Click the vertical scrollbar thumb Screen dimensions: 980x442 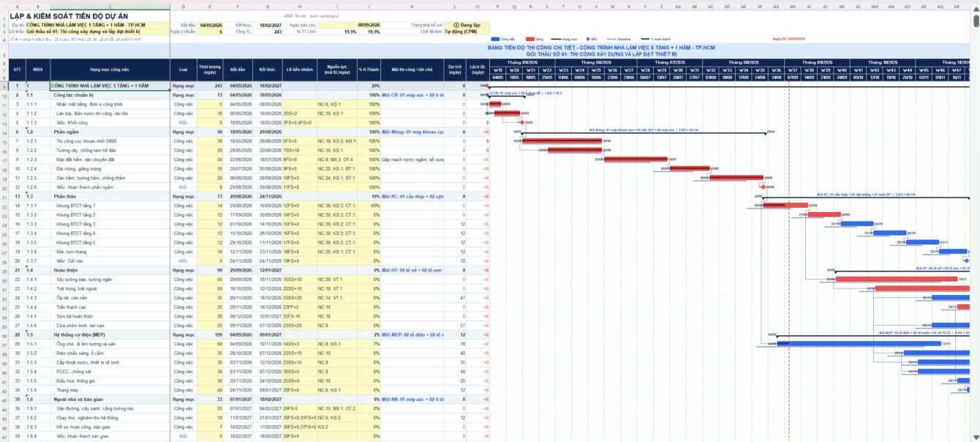tap(976, 20)
